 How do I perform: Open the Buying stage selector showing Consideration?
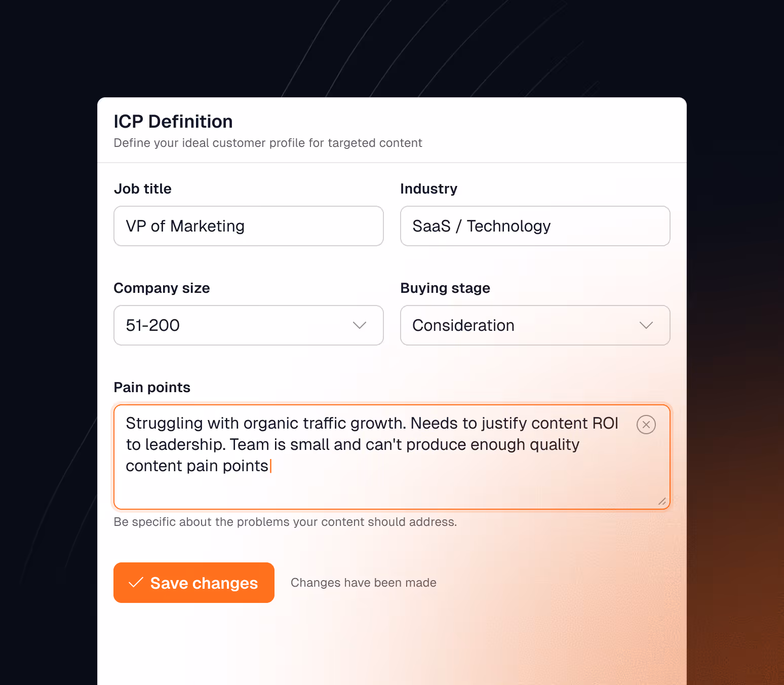535,325
